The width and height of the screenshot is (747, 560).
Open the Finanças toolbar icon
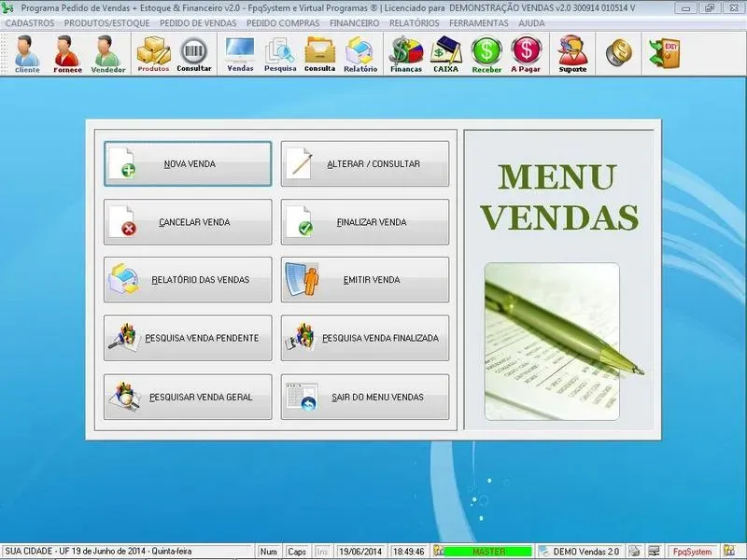pyautogui.click(x=406, y=54)
